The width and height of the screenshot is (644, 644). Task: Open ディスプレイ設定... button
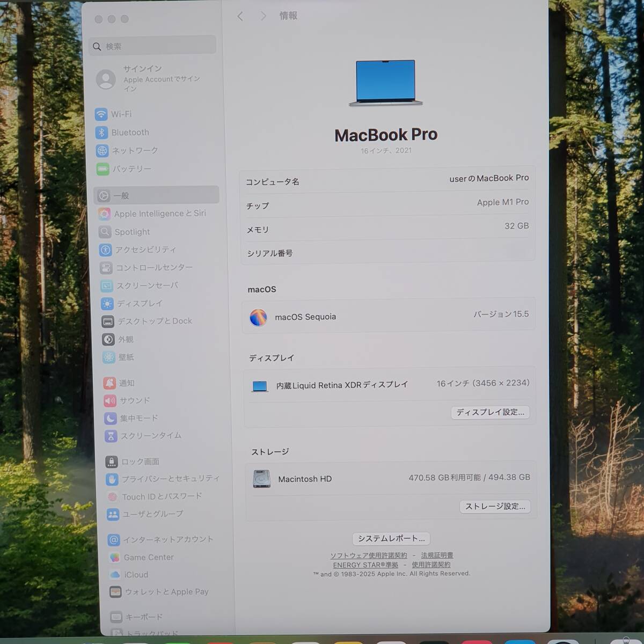tap(491, 412)
